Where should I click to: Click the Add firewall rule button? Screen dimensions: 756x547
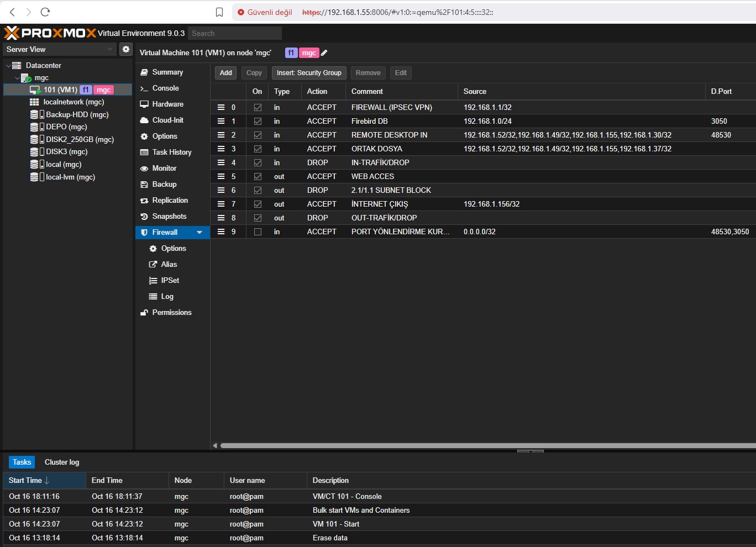coord(225,73)
